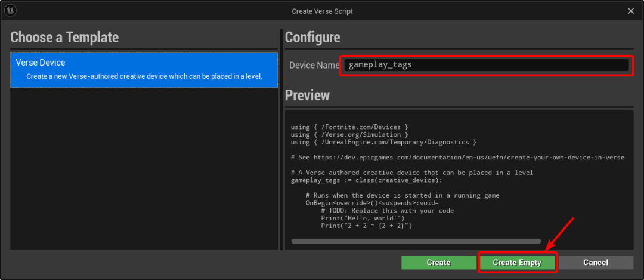Screen dimensions: 644x280
Task: Click the Create Empty button
Action: click(x=517, y=262)
